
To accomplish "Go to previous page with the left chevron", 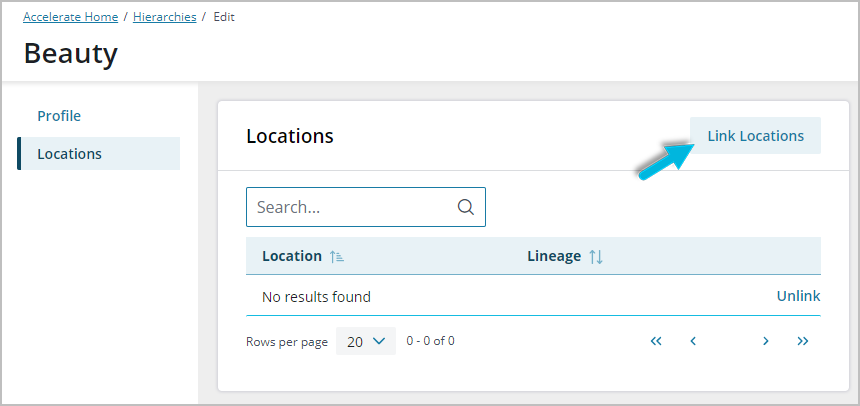I will 693,341.
